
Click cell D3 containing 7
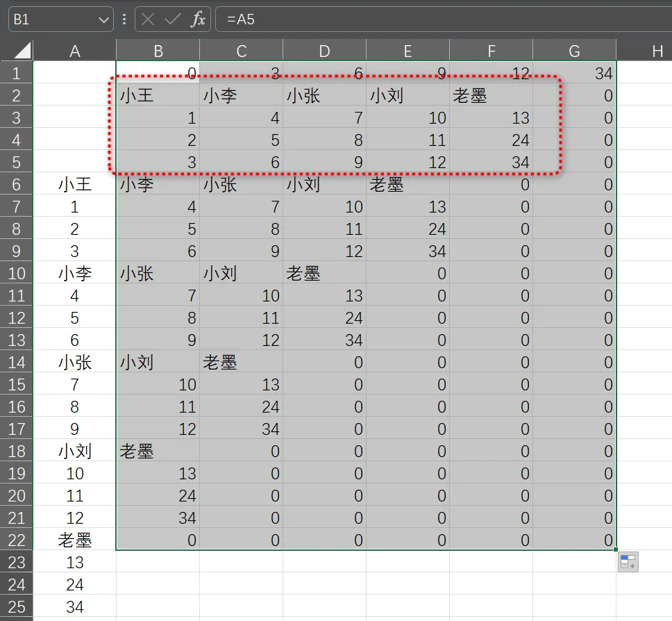point(324,117)
